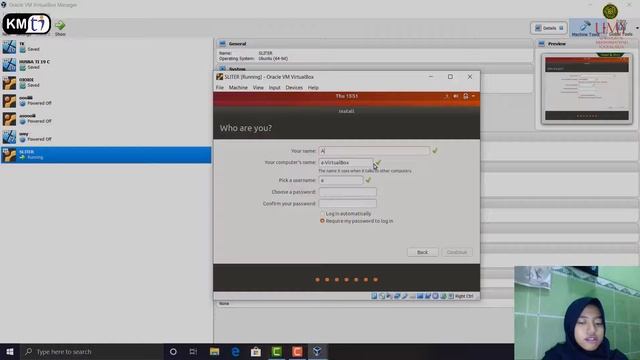Open the Input menu of SLITER window
Image resolution: width=640 pixels, height=360 pixels.
pyautogui.click(x=274, y=87)
